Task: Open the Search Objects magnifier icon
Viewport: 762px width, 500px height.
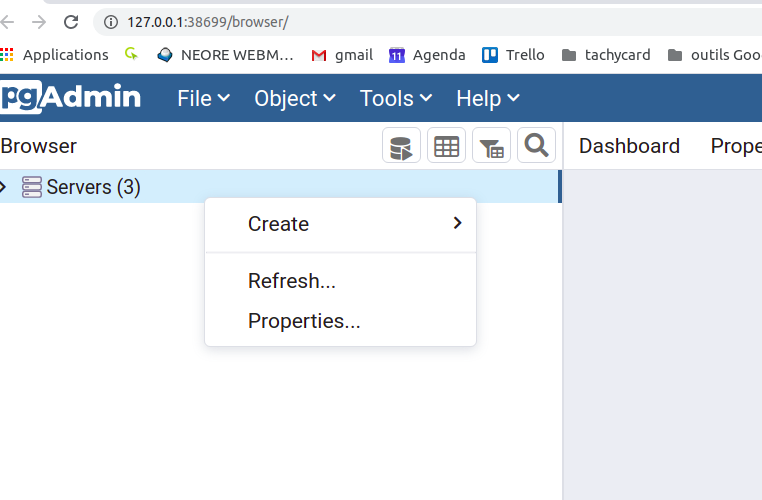Action: (537, 145)
